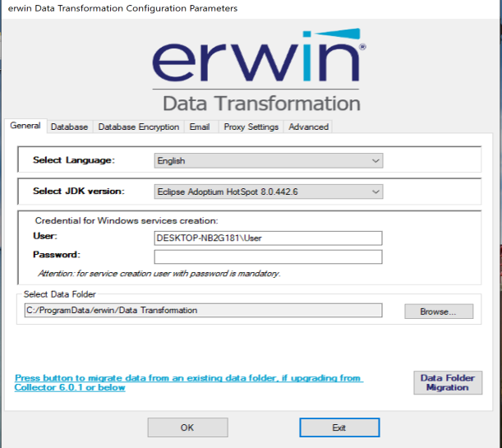This screenshot has width=502, height=448.
Task: Focus the Password input field
Action: [268, 256]
